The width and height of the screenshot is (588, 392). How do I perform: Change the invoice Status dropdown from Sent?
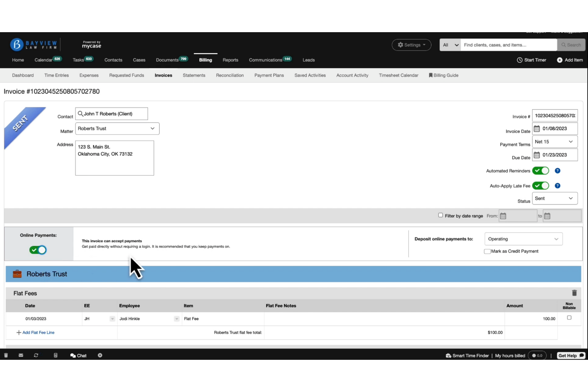coord(555,198)
